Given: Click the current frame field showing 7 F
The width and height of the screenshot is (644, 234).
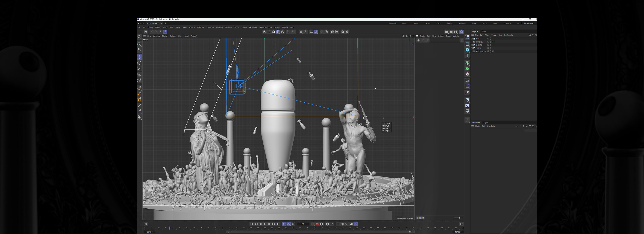Looking at the screenshot, I should click(x=303, y=224).
